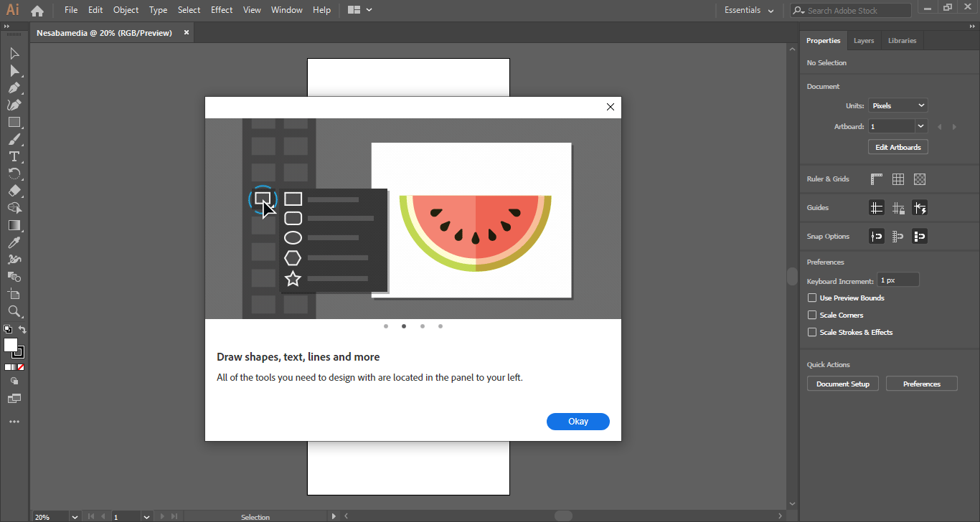
Task: Select the Pen tool
Action: pyautogui.click(x=14, y=88)
